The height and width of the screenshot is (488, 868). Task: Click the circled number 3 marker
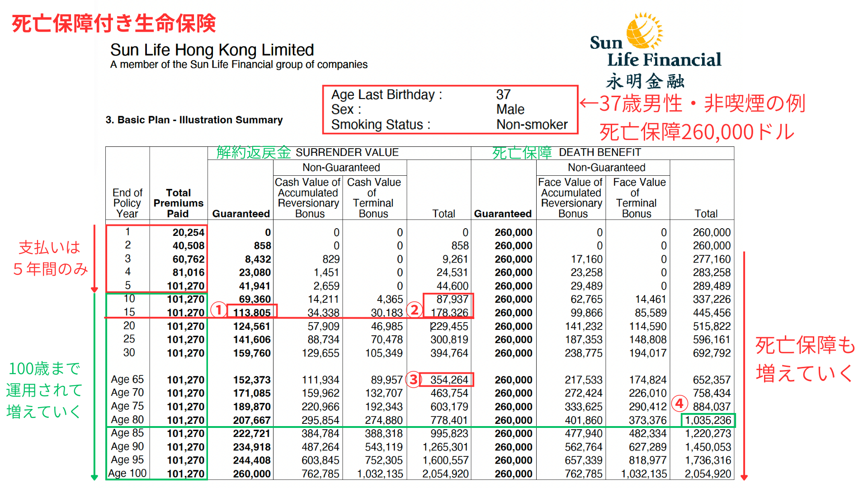413,380
